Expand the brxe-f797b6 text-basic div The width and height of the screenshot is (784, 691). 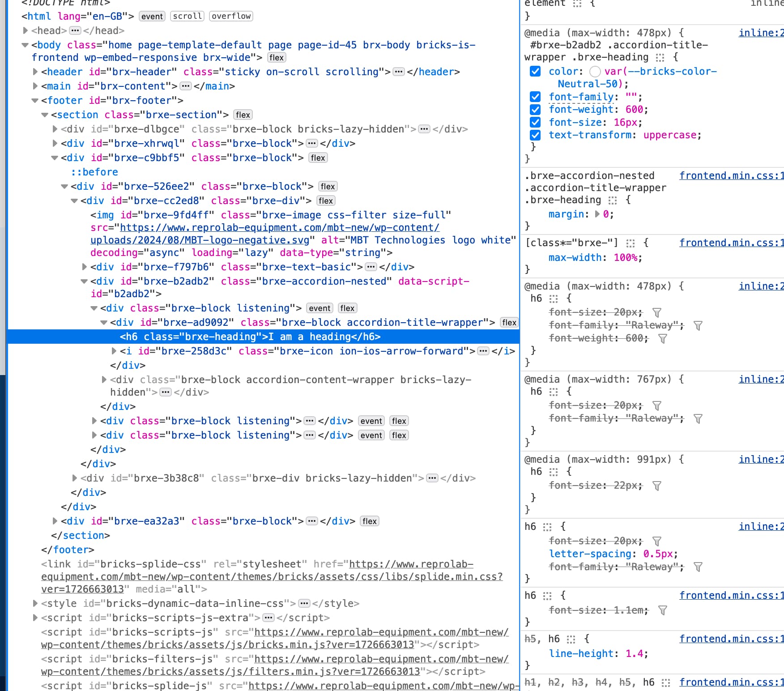tap(85, 267)
